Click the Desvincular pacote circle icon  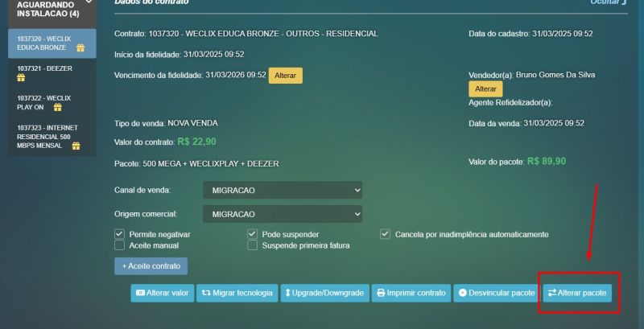coord(463,294)
